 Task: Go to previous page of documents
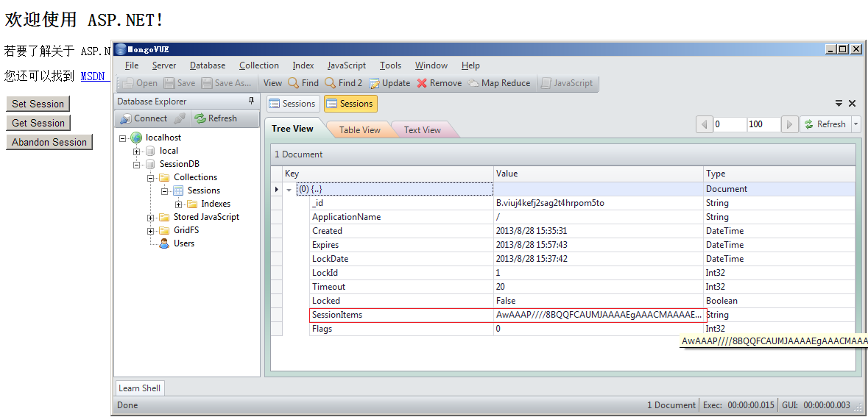(704, 124)
